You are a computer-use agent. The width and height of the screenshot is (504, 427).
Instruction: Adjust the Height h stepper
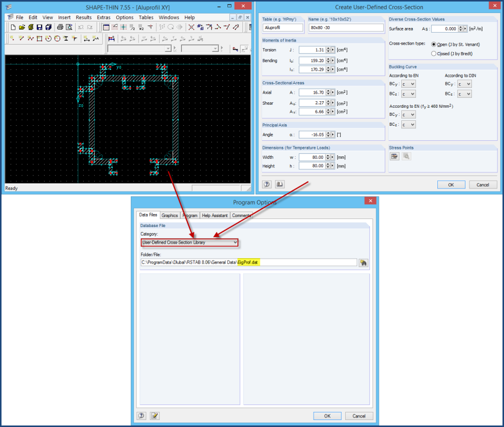[328, 166]
